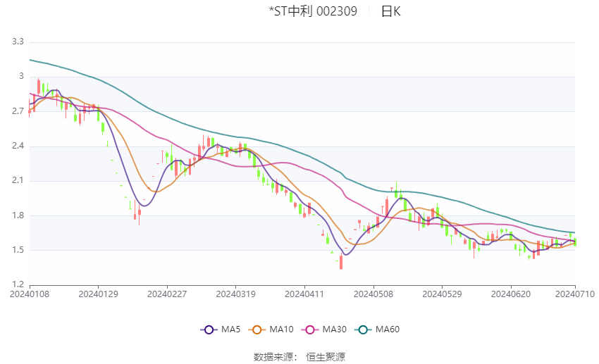599x364 pixels.
Task: Click the 1.8 y-axis value
Action: (18, 215)
